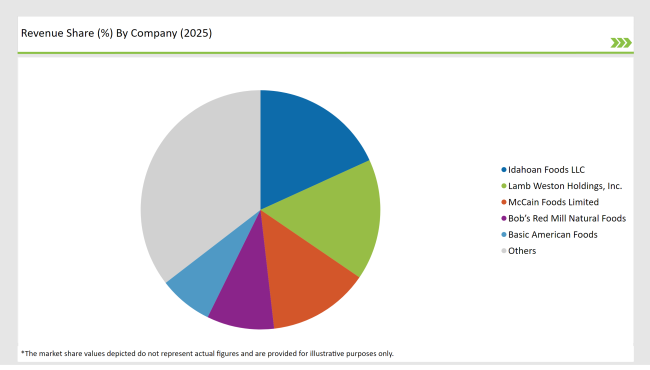Viewport: 650px width, 370px height.
Task: Click the 'Basic American Foods' legend label
Action: click(x=553, y=235)
